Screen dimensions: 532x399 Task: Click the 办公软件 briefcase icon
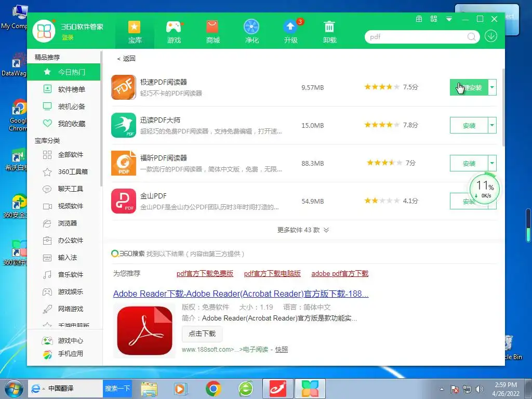click(47, 241)
